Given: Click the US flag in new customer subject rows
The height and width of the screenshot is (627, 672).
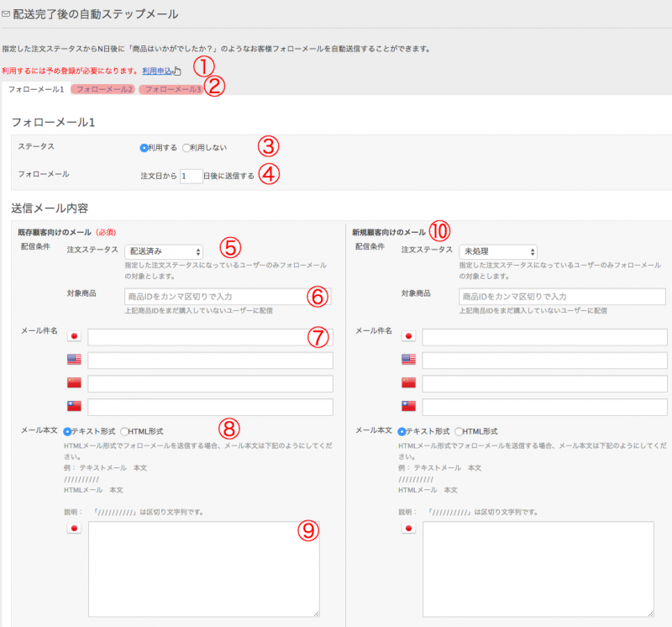Looking at the screenshot, I should [409, 361].
